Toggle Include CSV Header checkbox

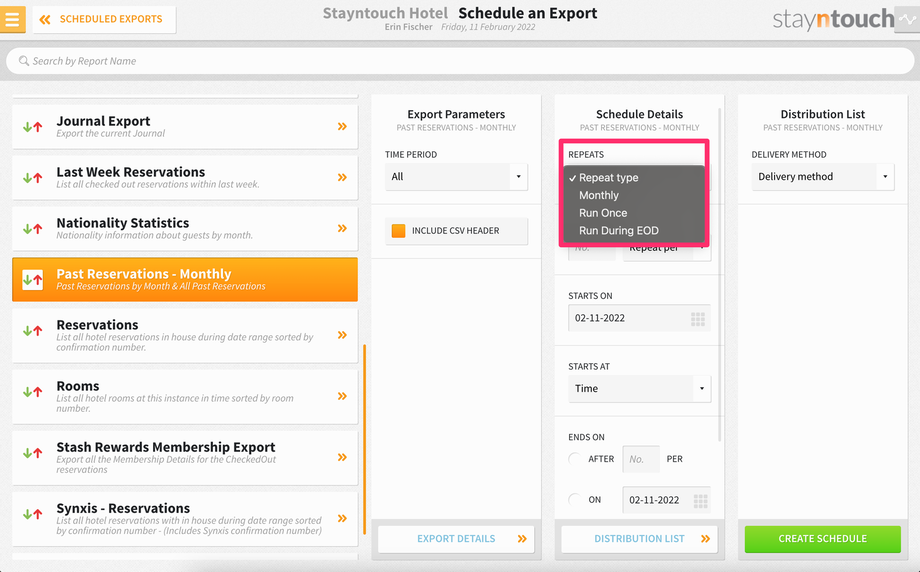click(x=398, y=231)
